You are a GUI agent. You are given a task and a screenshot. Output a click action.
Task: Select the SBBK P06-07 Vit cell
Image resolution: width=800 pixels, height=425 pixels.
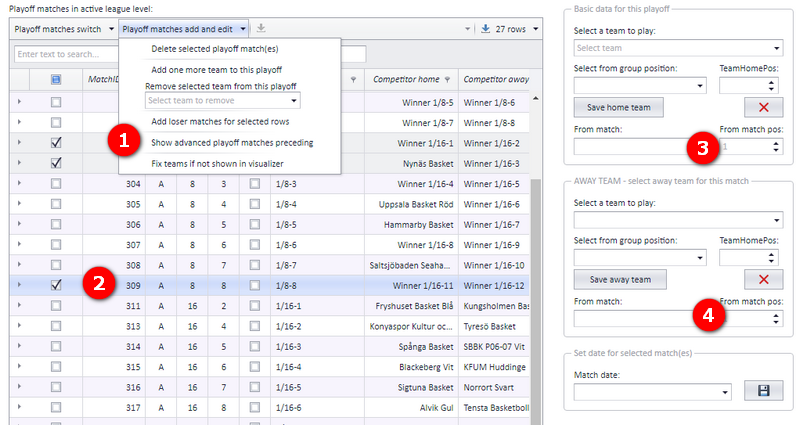(x=494, y=346)
